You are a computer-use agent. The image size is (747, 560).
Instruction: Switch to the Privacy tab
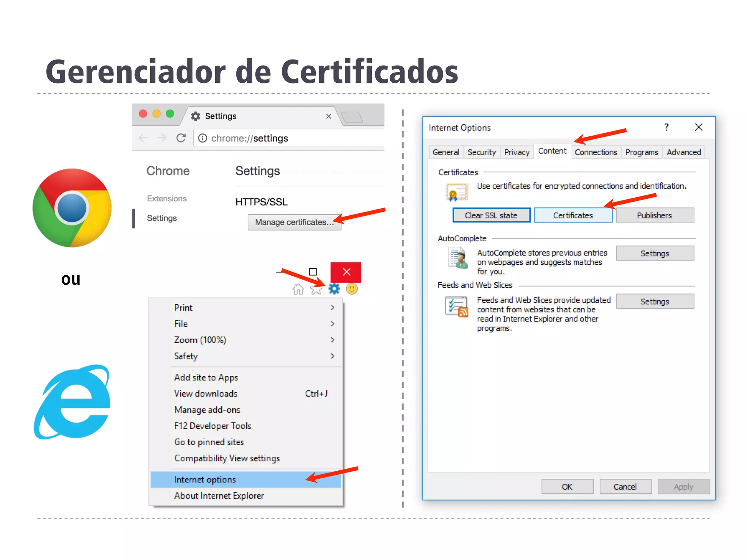coord(516,152)
